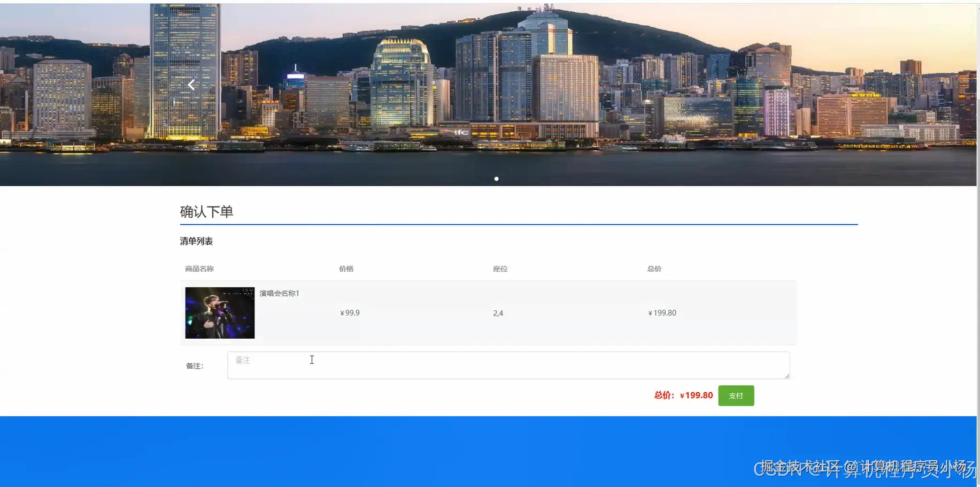Viewport: 980px width, 487px height.
Task: Click the 备注: field label
Action: 194,366
